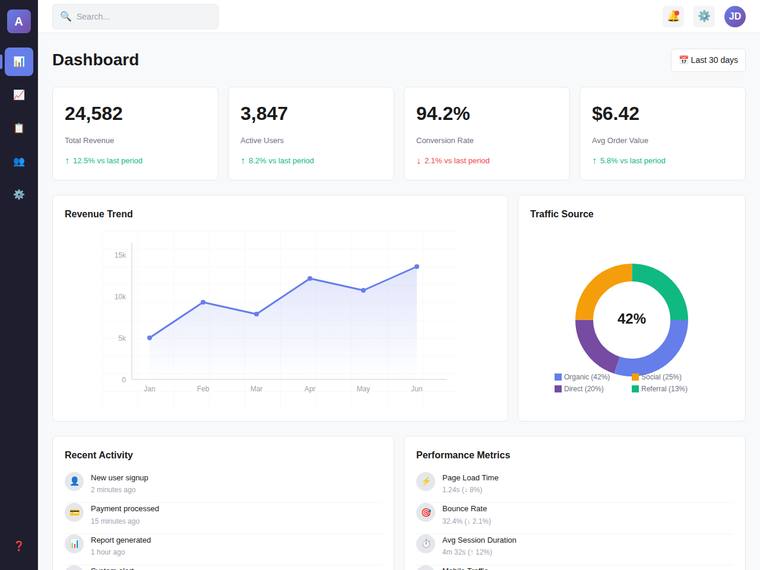Viewport: 760px width, 570px height.
Task: Click the '15 minutes ago' timestamp
Action: (x=115, y=521)
